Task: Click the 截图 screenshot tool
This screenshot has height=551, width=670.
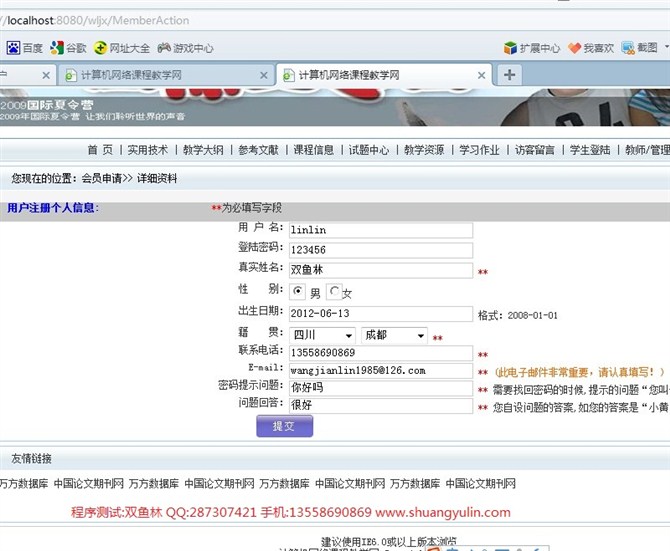Action: 638,48
